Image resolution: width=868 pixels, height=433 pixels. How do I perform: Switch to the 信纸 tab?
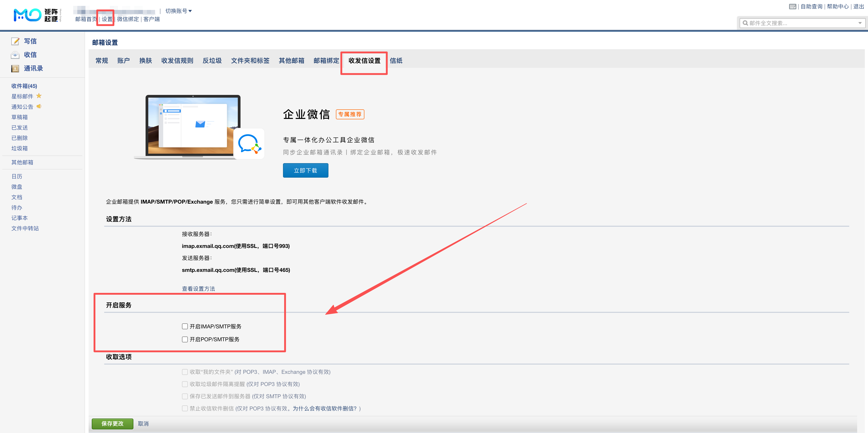pos(396,61)
